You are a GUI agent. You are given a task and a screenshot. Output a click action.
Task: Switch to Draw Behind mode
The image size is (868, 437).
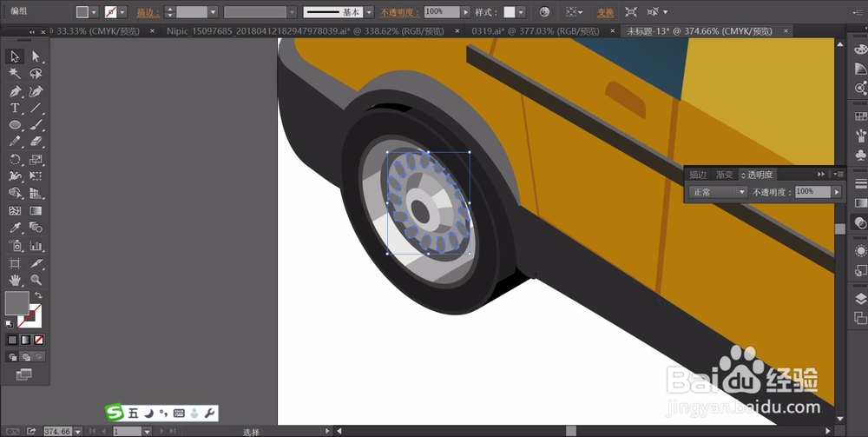click(25, 357)
